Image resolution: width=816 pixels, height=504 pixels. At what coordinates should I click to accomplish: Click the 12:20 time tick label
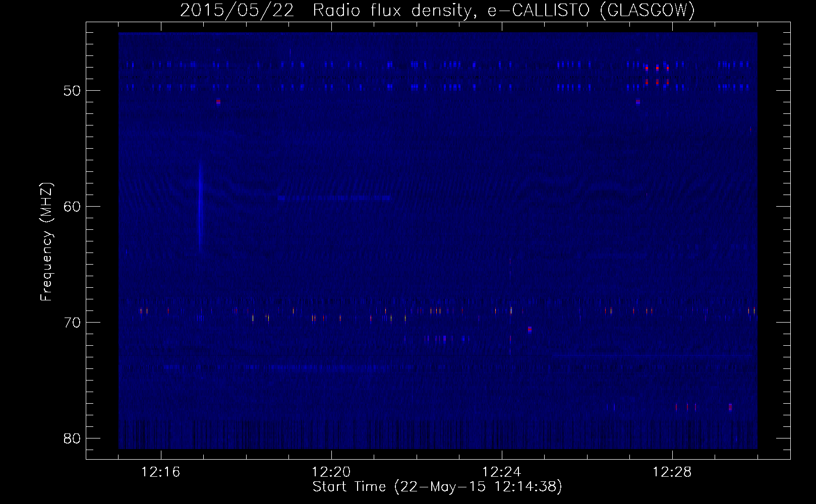click(331, 472)
